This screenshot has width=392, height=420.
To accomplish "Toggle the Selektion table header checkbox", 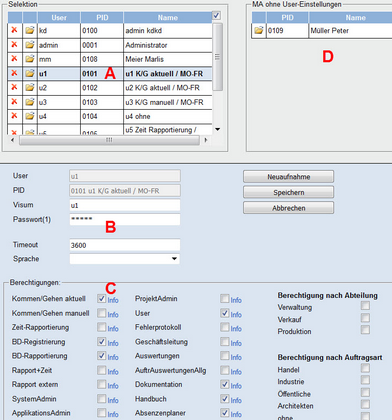I will point(216,15).
